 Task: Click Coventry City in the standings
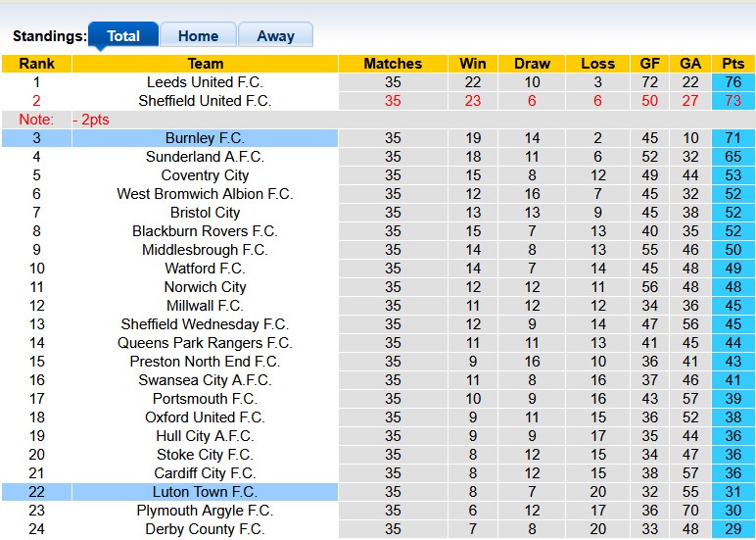tap(205, 175)
